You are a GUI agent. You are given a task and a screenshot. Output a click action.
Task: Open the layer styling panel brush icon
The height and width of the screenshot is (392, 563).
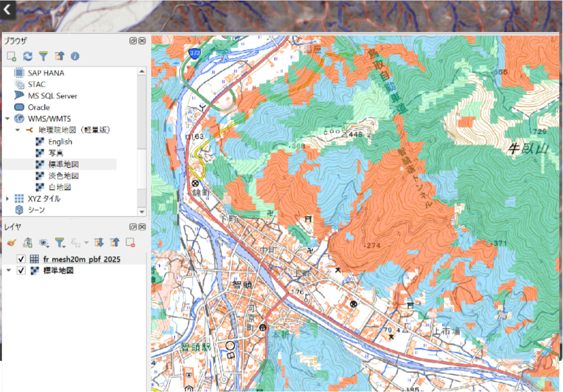(12, 242)
